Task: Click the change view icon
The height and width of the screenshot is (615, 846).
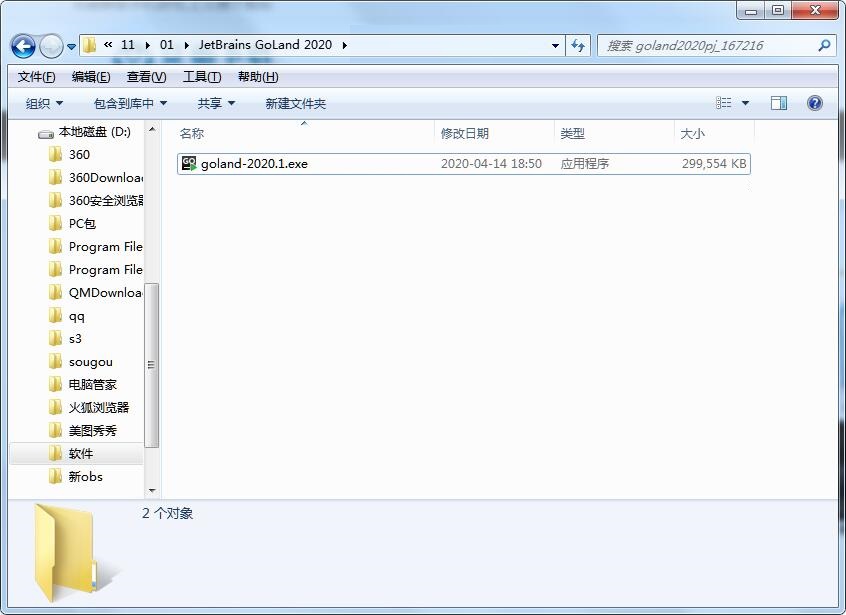Action: pos(724,102)
